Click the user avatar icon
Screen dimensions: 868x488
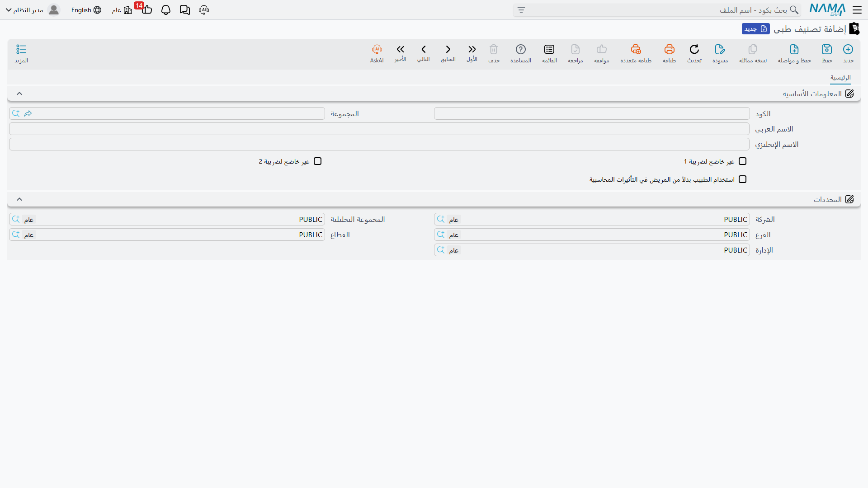(x=54, y=10)
